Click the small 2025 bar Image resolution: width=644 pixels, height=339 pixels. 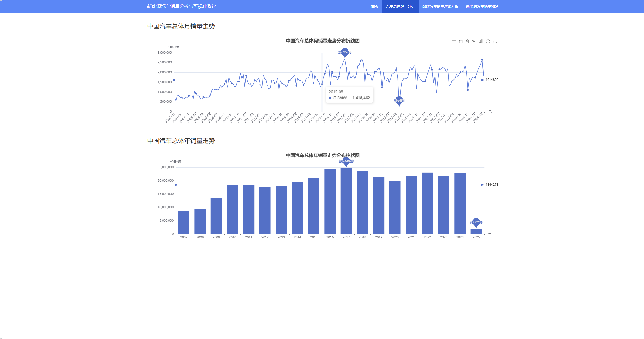pyautogui.click(x=476, y=232)
